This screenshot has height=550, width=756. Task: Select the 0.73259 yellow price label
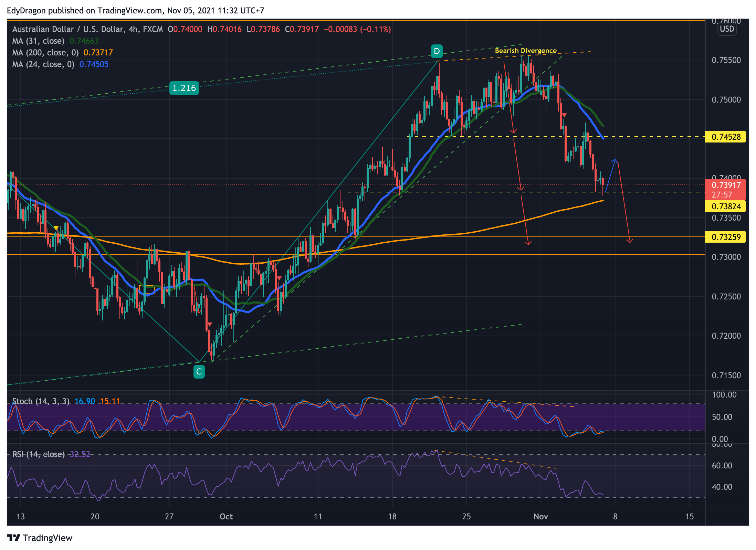point(726,237)
